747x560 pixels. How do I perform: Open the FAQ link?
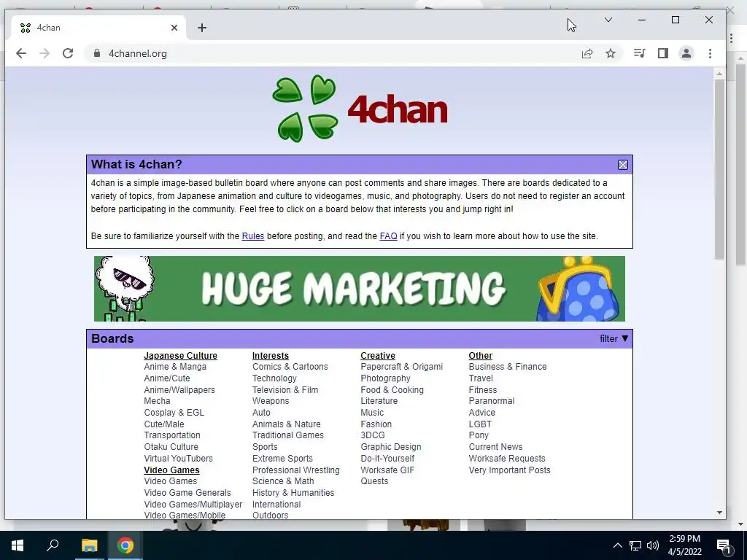click(x=388, y=236)
